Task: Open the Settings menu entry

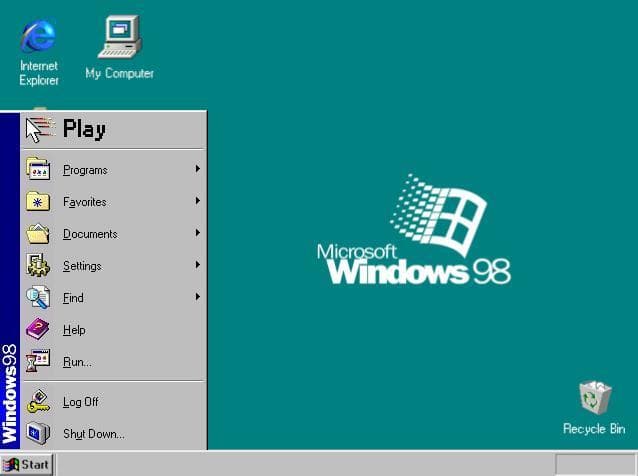Action: click(114, 265)
